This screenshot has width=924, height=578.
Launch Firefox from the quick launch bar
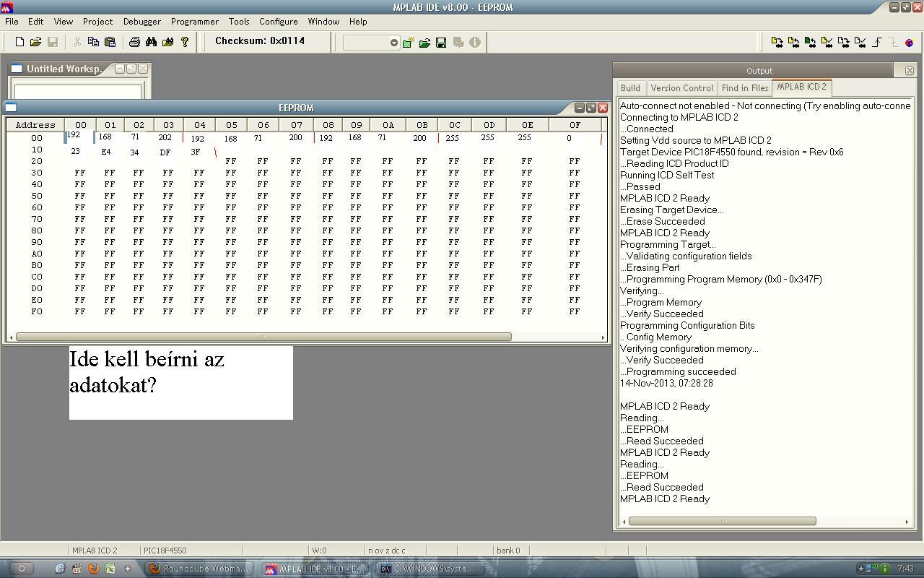click(x=93, y=569)
